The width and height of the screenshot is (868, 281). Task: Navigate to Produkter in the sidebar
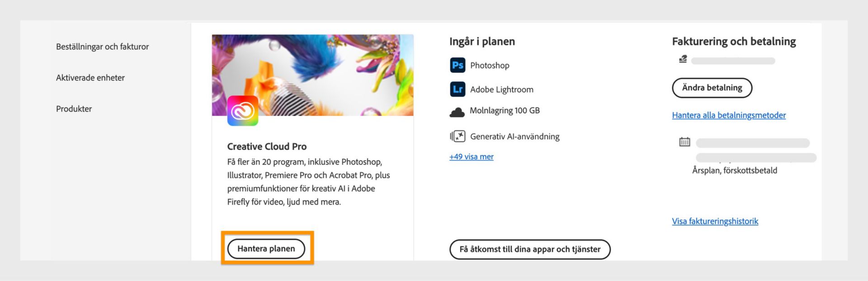(x=74, y=109)
